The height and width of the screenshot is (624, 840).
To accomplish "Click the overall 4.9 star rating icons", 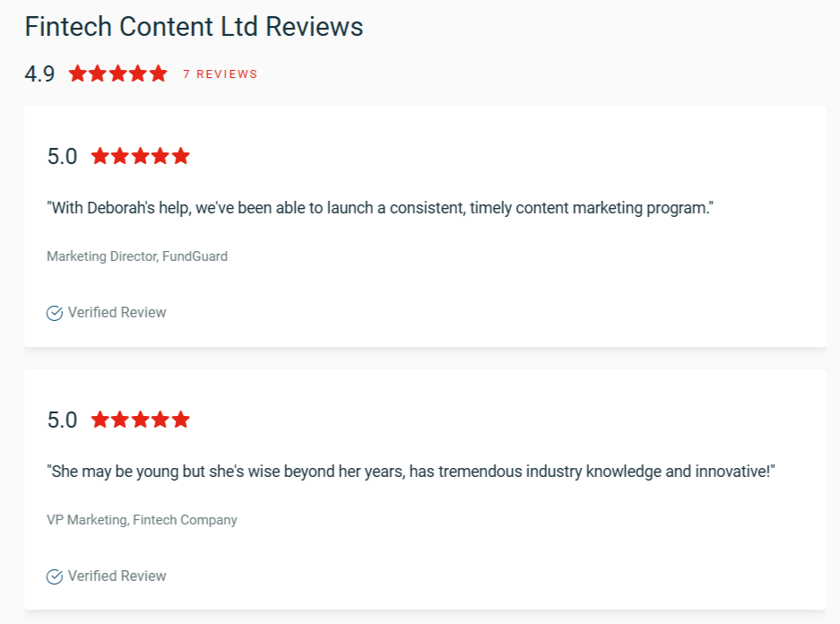I will click(x=118, y=74).
